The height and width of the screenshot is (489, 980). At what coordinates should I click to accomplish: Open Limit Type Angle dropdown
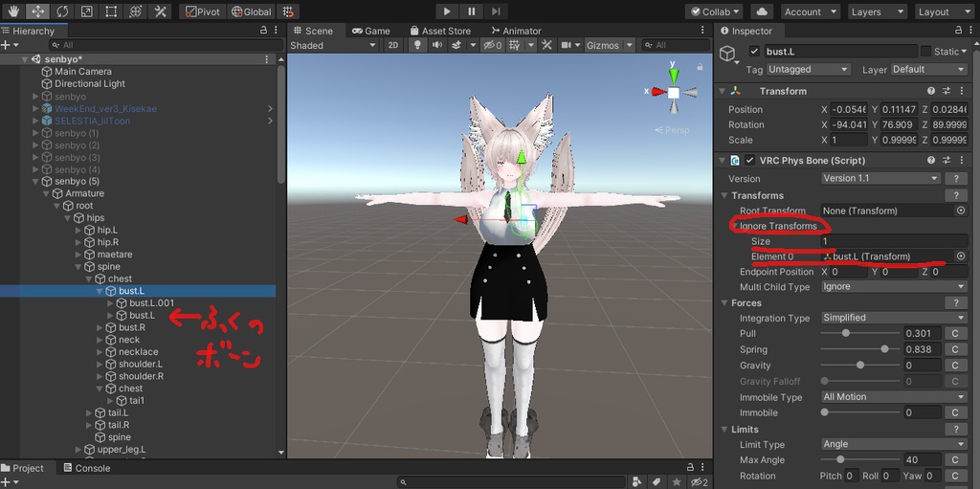tap(895, 444)
